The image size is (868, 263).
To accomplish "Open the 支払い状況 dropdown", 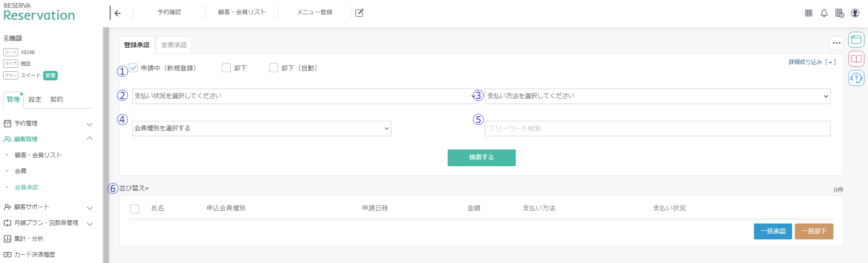I will [x=304, y=96].
